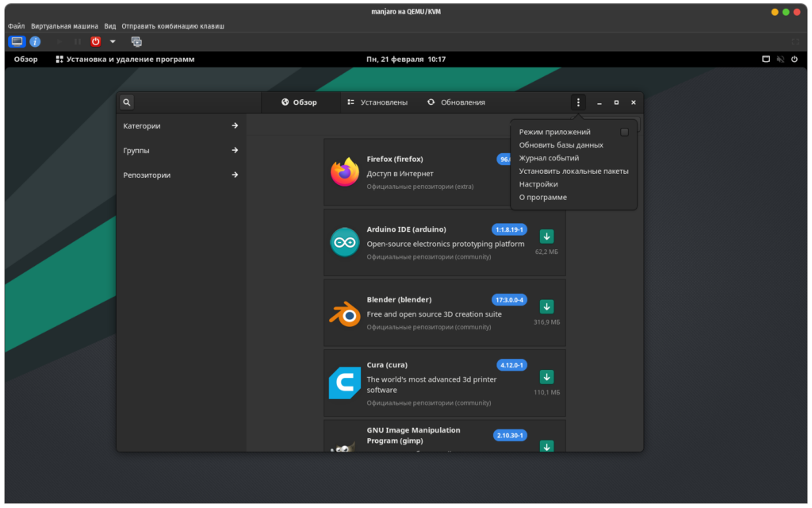Select Обновить базы данных menu entry
812x508 pixels.
(561, 145)
